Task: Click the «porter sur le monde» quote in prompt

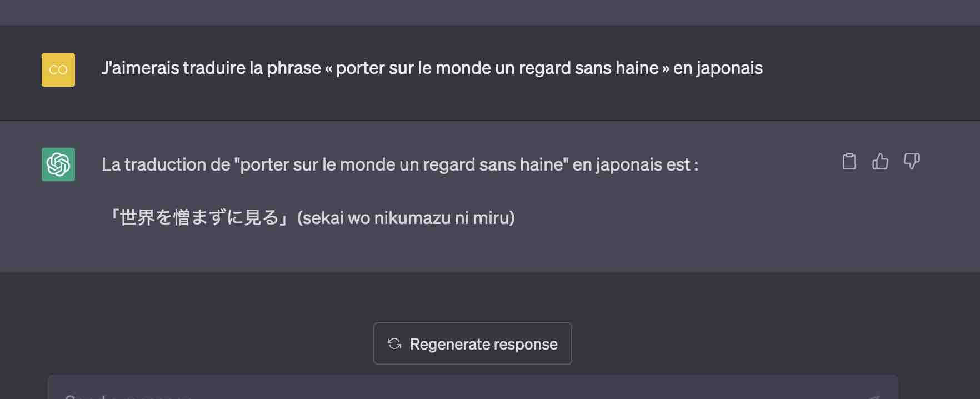Action: [x=497, y=68]
